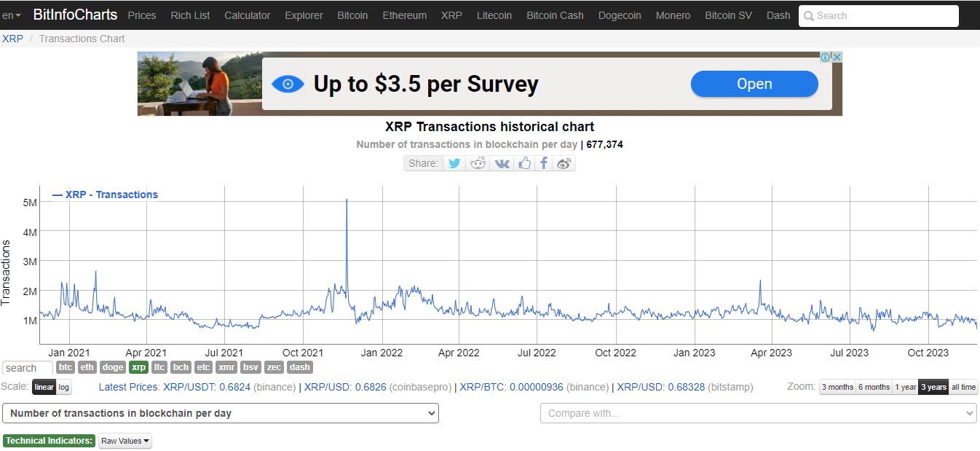The height and width of the screenshot is (451, 980).
Task: Close the ad with the X icon
Action: (x=837, y=57)
